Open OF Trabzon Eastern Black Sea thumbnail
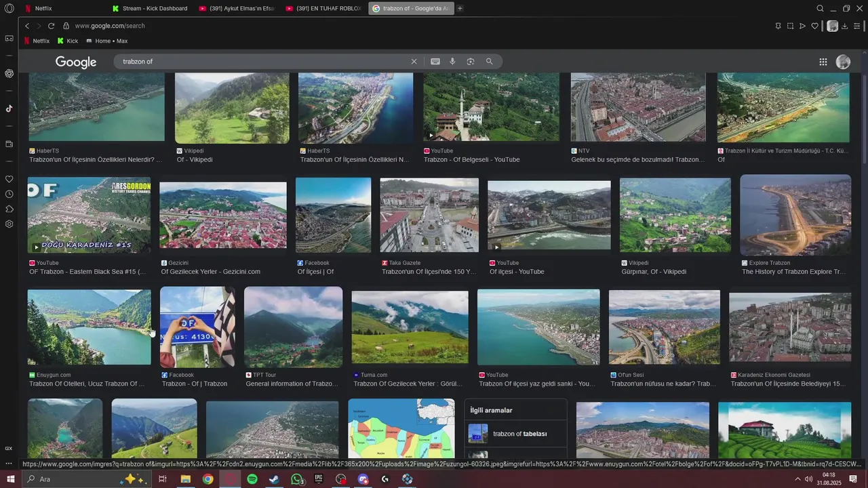The height and width of the screenshot is (488, 868). (89, 216)
